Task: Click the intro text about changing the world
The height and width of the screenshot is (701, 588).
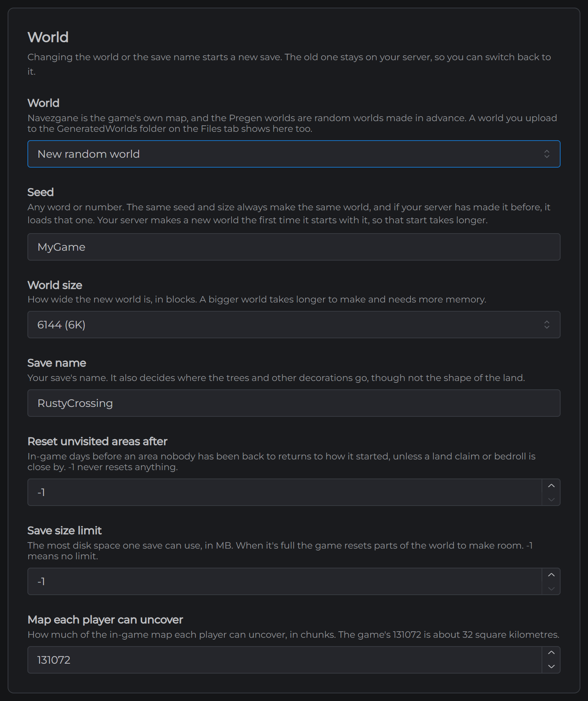Action: tap(289, 64)
